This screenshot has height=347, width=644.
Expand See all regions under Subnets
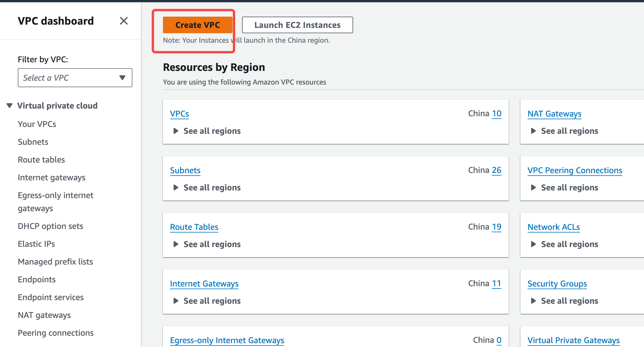point(207,187)
